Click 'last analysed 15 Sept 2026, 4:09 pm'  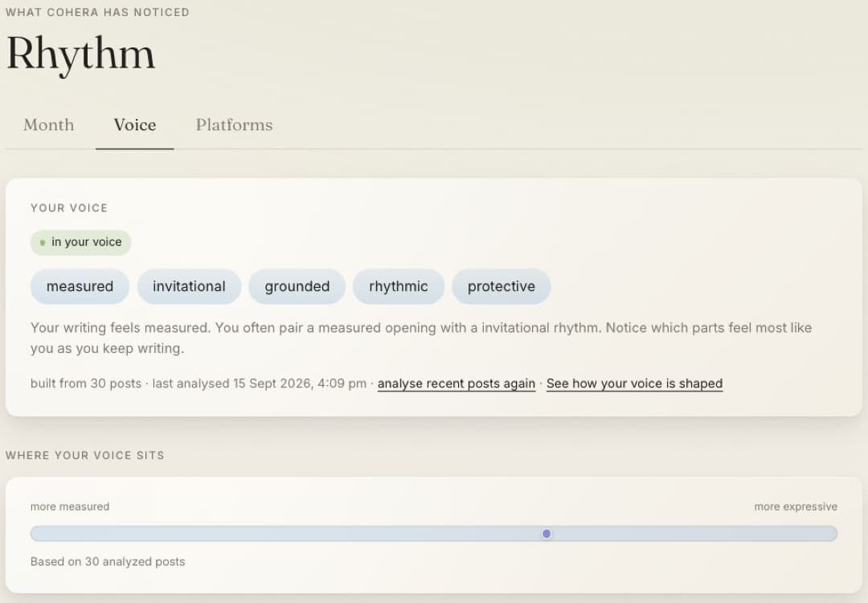click(259, 384)
